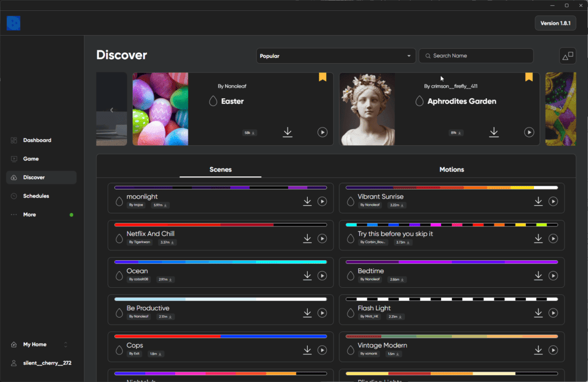
Task: Click the Version 1.8.1 button
Action: click(x=555, y=23)
